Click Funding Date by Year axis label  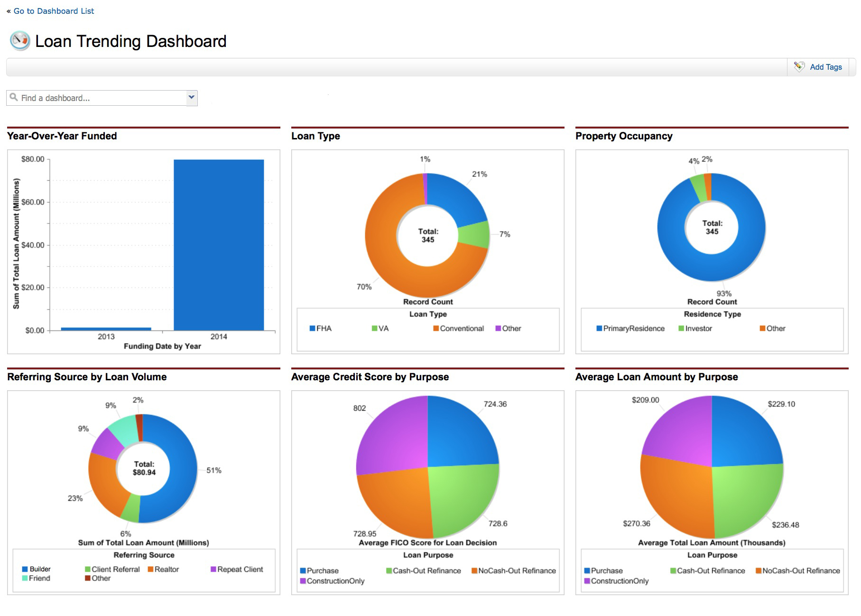coord(162,346)
